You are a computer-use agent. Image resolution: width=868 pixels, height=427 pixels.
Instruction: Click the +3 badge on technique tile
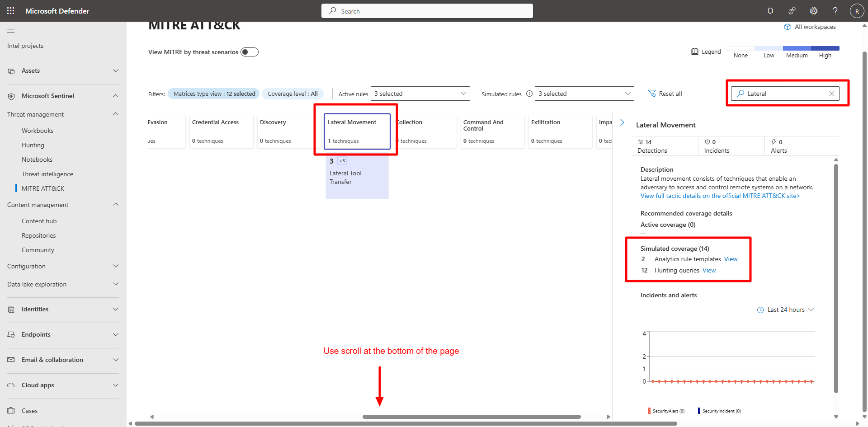pos(342,161)
